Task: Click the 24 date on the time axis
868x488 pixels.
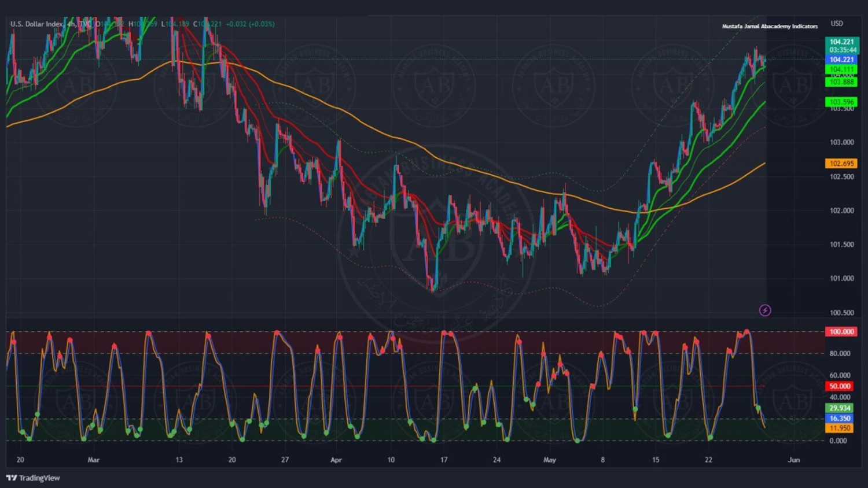Action: (x=497, y=460)
